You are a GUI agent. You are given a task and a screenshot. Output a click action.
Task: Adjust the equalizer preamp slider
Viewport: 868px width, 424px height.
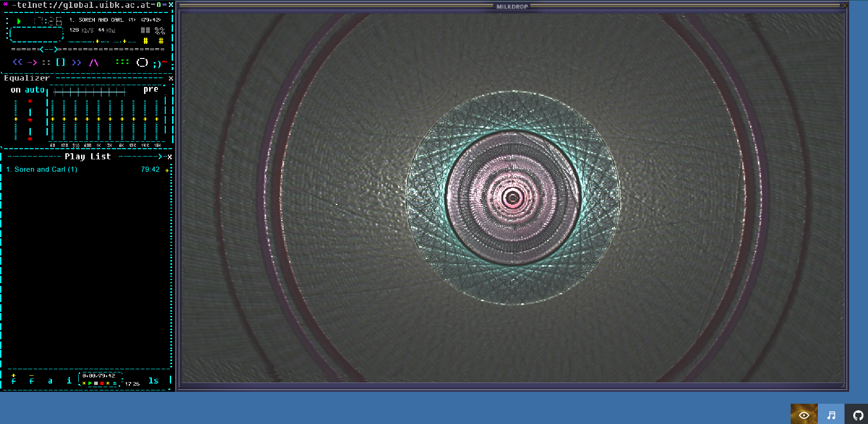tap(16, 119)
